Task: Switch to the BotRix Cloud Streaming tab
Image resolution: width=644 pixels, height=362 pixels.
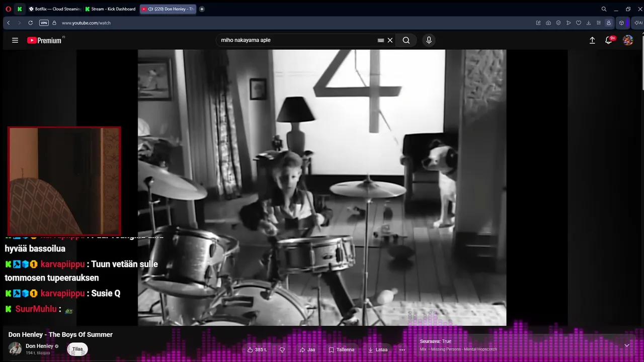Action: click(55, 9)
